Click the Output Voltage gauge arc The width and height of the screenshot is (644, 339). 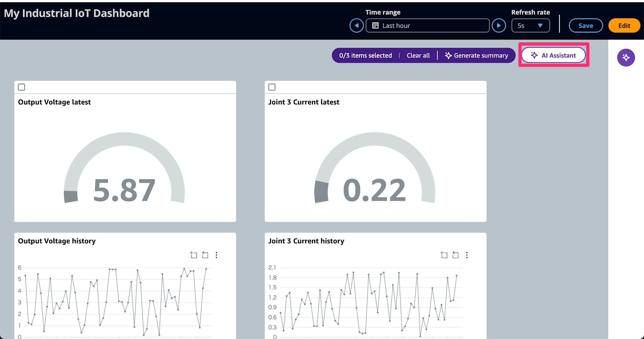click(x=124, y=139)
